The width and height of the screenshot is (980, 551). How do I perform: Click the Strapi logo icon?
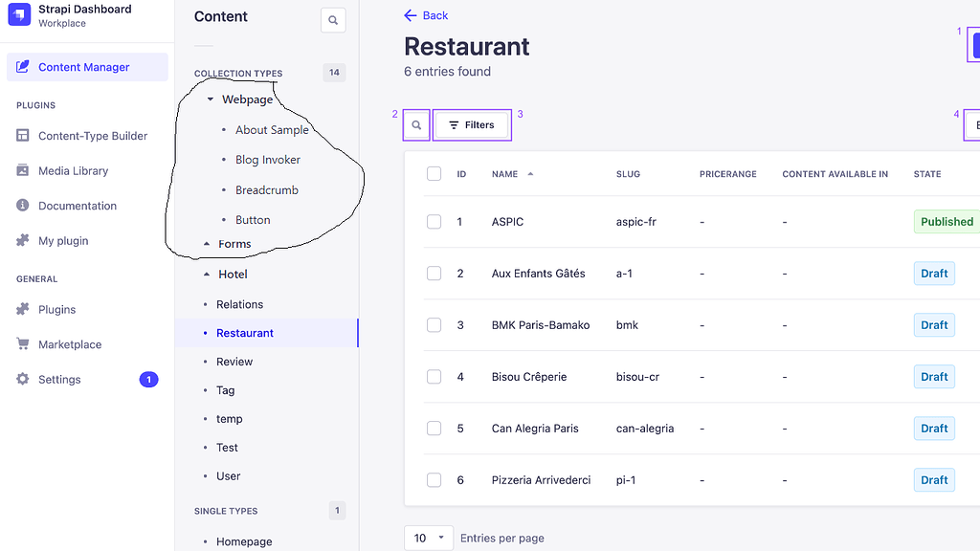click(19, 15)
